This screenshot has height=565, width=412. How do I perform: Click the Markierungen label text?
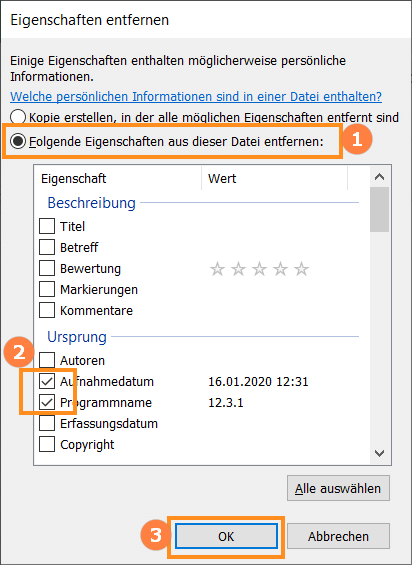pyautogui.click(x=99, y=290)
